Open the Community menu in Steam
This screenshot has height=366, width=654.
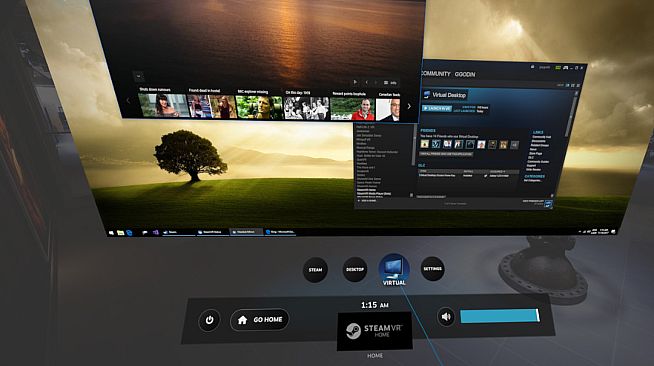(436, 73)
